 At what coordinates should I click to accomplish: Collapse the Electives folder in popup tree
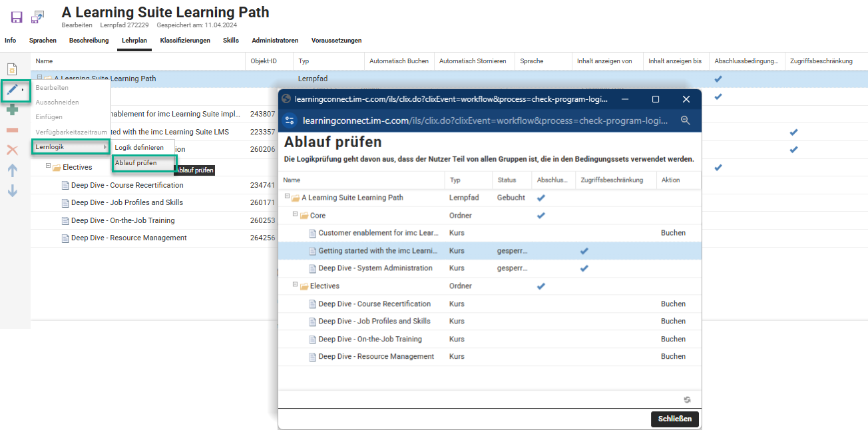(296, 286)
